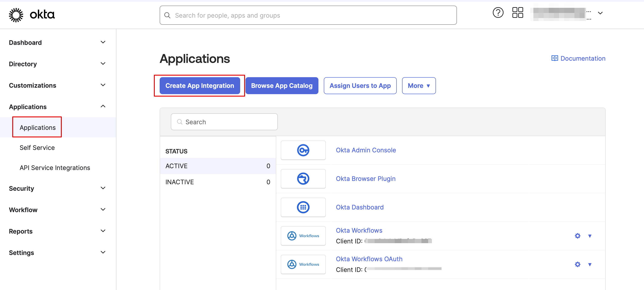Click the Okta logo
The image size is (644, 290).
click(32, 15)
